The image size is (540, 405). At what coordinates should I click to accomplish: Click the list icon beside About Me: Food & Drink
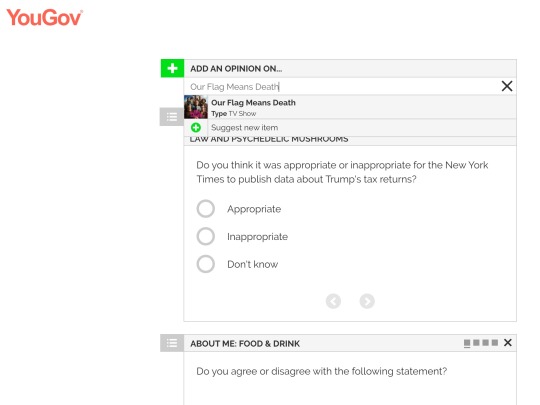172,343
